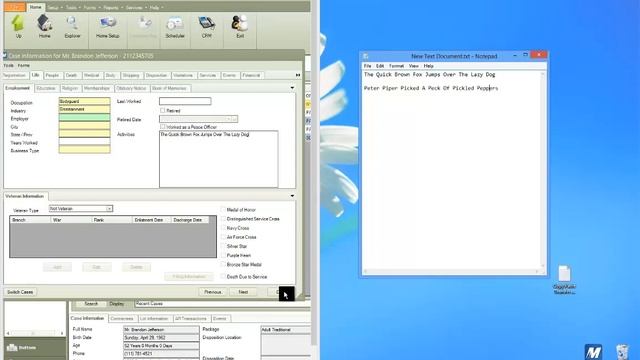Viewport: 640px width, 360px height.
Task: Select the Education sub-tab
Action: 46,88
